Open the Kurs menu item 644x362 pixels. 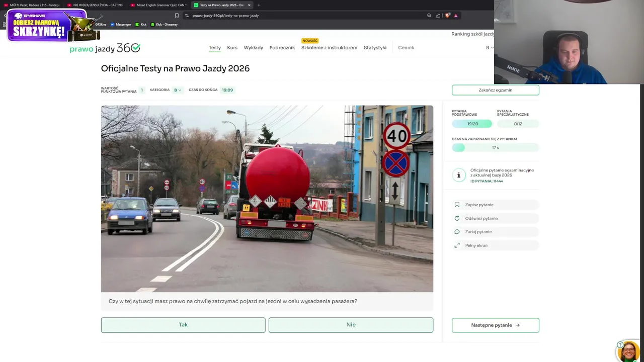232,48
